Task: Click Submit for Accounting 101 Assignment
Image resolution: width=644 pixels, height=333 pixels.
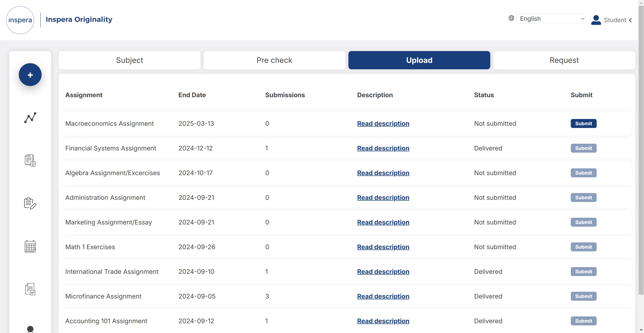Action: coord(583,321)
